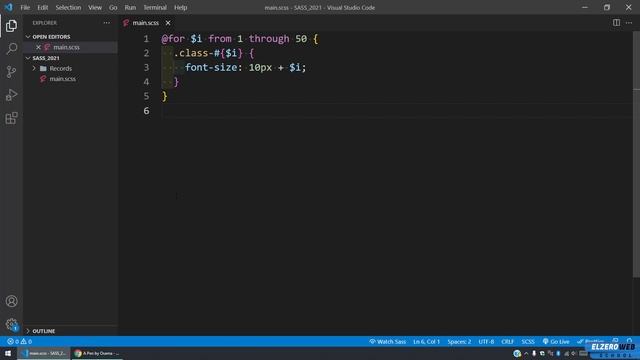This screenshot has height=360, width=640.
Task: Open Accounts icon in activity bar
Action: (x=11, y=301)
